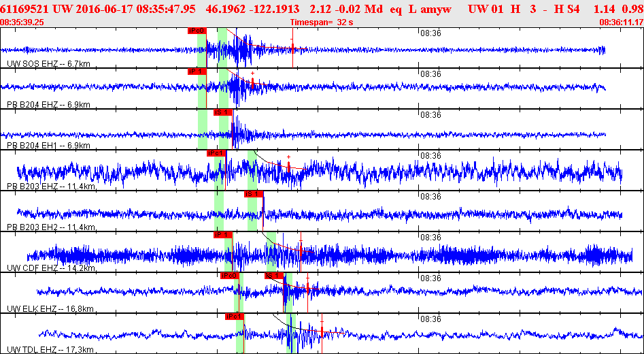Click the UW SOS EHZ channel label
This screenshot has height=354, width=644.
tap(48, 64)
